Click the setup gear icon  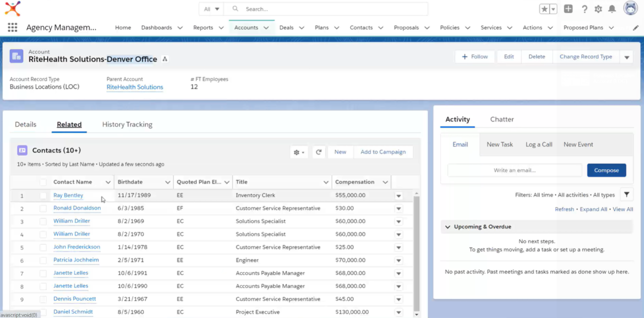[x=598, y=9]
